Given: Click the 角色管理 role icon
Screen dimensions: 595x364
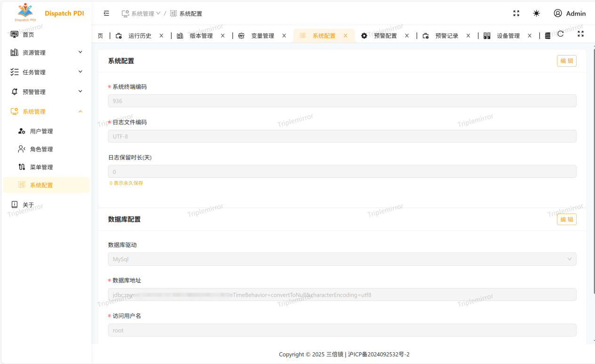Looking at the screenshot, I should point(22,149).
